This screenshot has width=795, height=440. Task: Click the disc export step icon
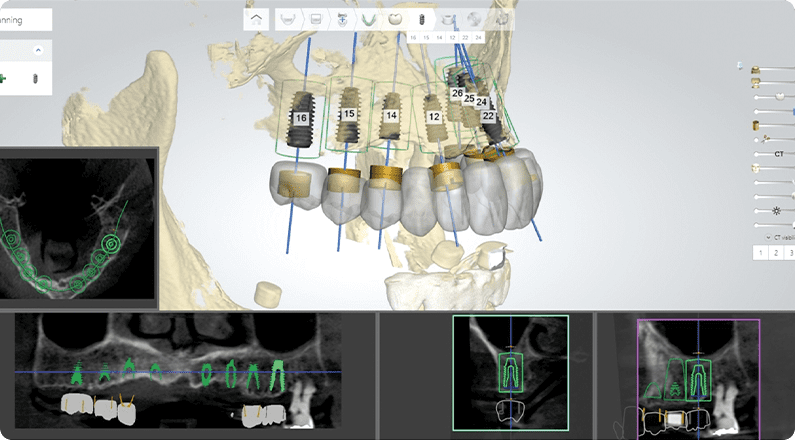coord(475,18)
